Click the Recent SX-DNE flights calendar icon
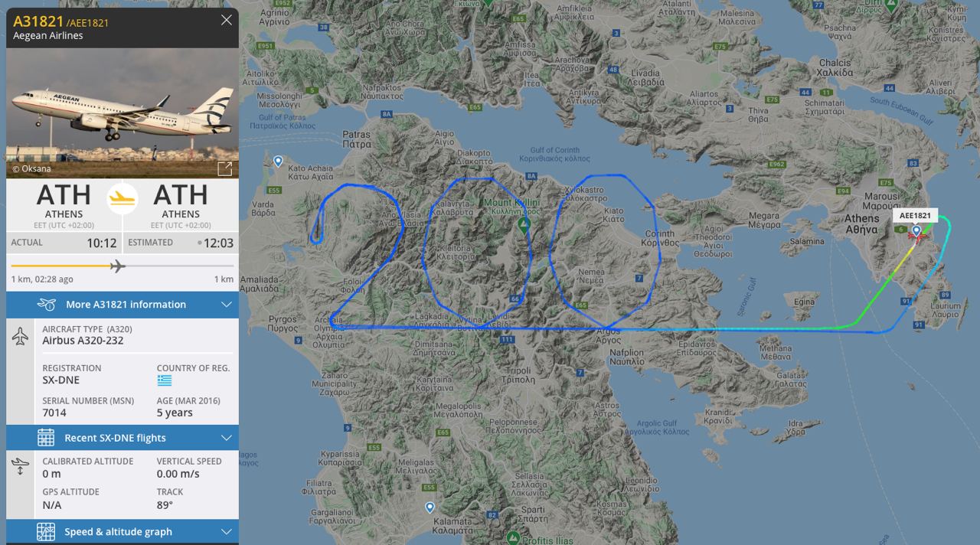Viewport: 980px width, 545px height. (46, 438)
